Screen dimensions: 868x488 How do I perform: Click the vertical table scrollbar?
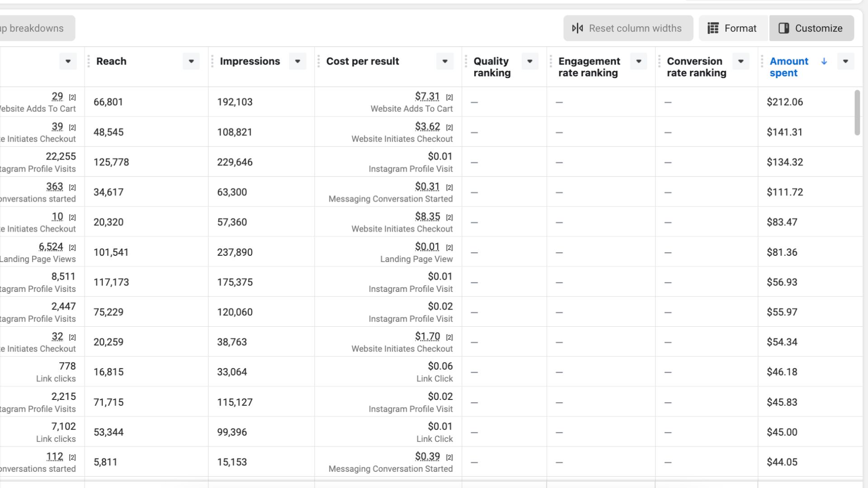[x=857, y=113]
